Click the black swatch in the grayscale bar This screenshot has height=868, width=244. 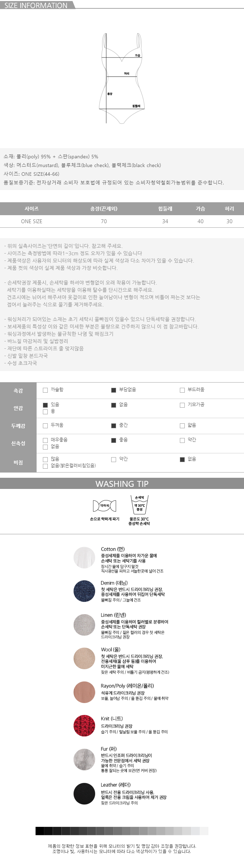(40, 831)
